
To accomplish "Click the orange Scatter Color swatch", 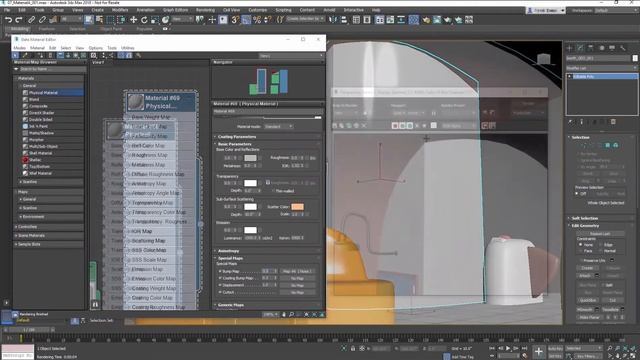I will (297, 207).
